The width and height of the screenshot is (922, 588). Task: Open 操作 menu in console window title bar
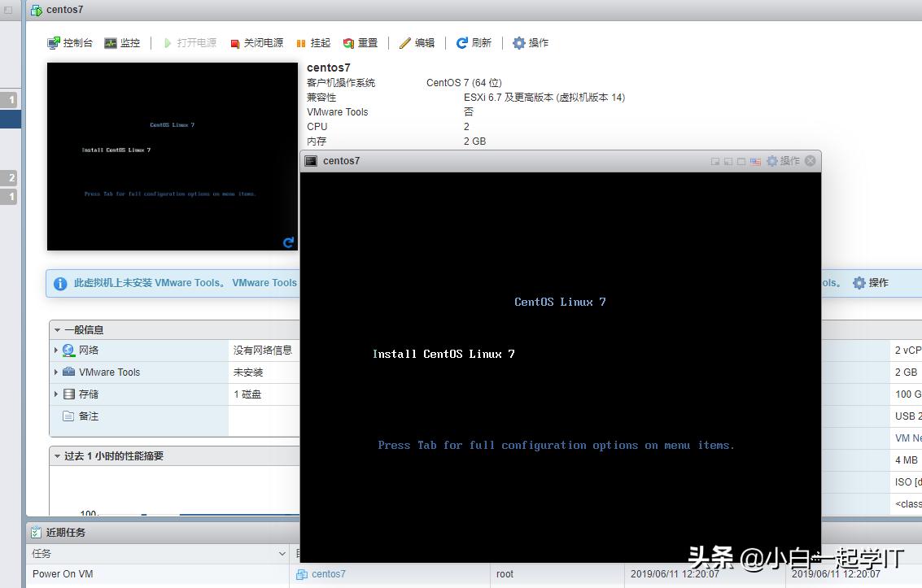tap(783, 161)
